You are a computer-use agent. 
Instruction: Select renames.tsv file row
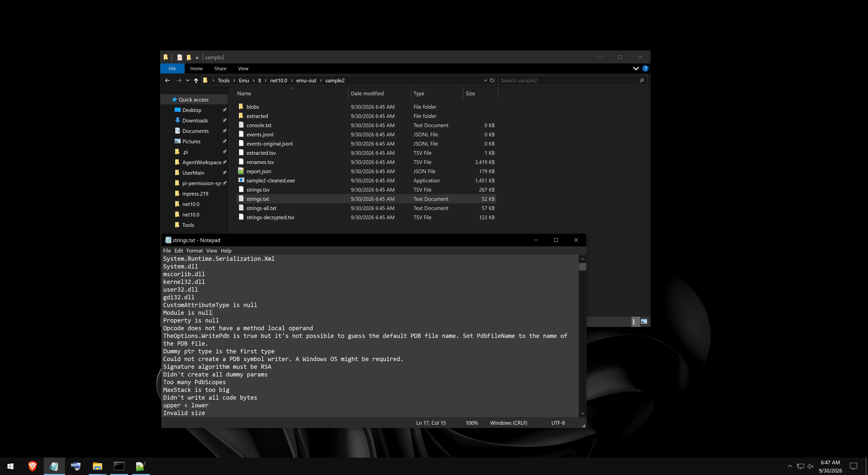click(366, 162)
